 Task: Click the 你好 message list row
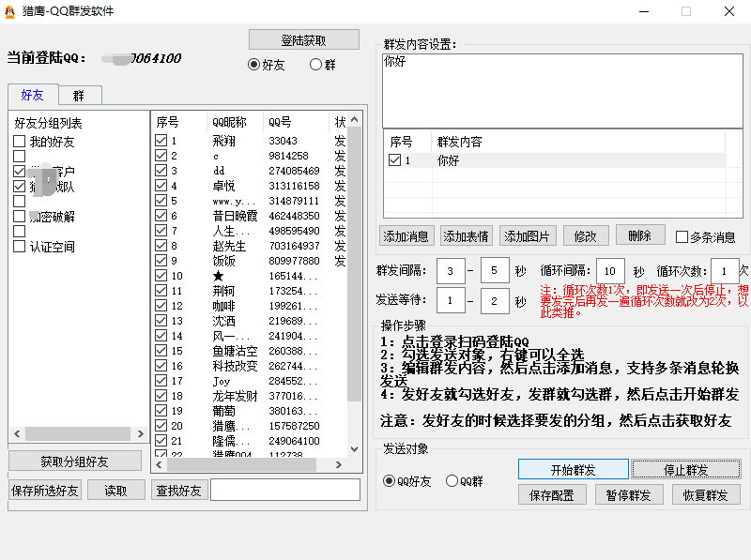click(555, 160)
